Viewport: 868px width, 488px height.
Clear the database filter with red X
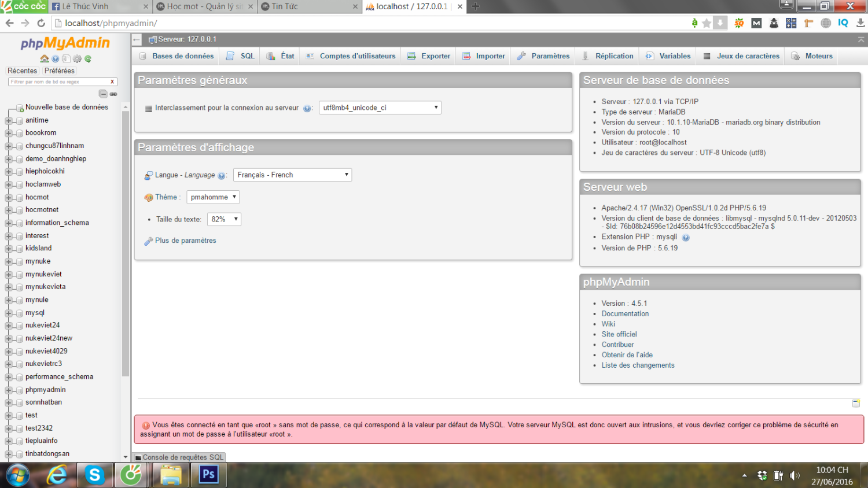(x=112, y=82)
